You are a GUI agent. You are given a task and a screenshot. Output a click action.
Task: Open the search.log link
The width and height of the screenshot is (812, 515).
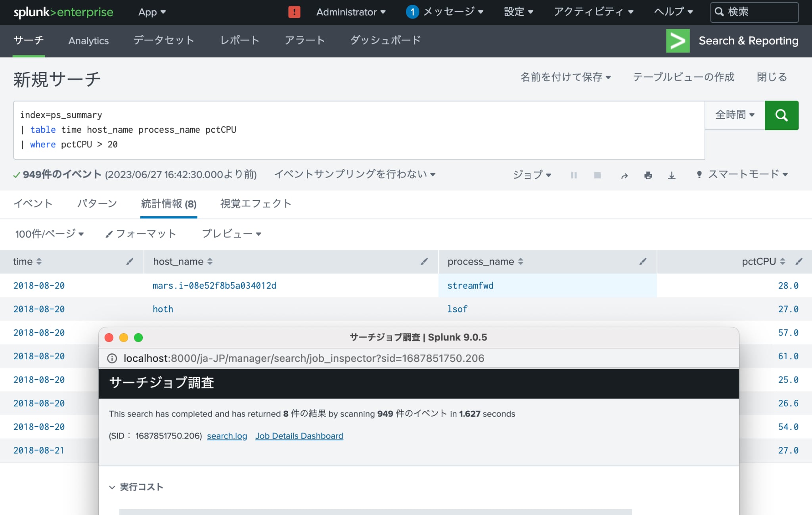[x=227, y=436]
